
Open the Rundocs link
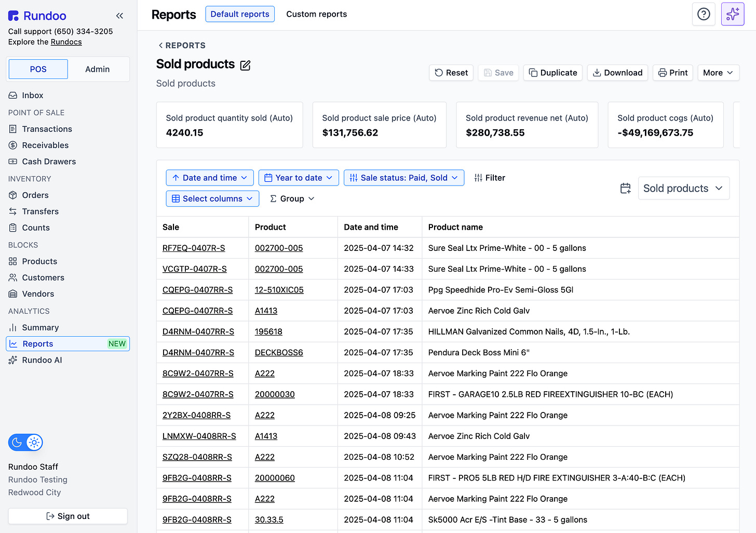tap(66, 42)
